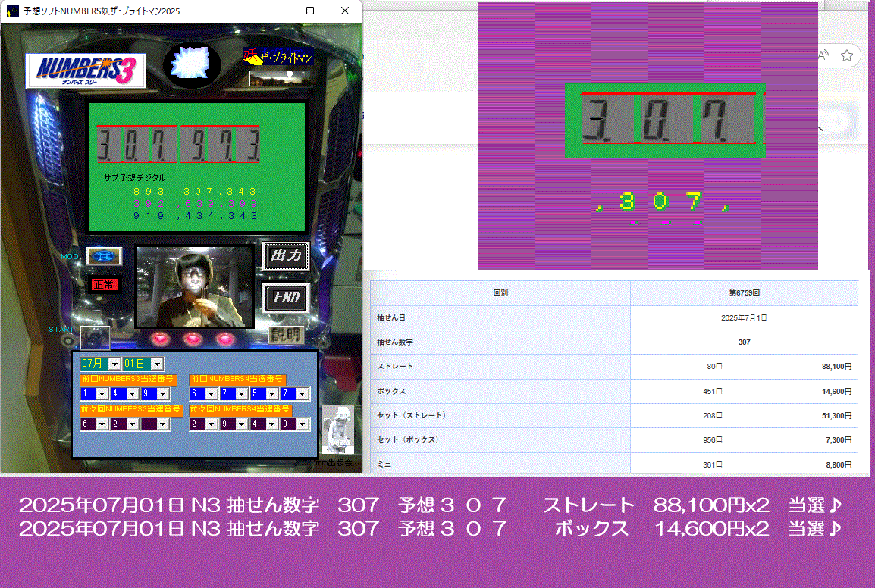Viewport: 875px width, 588px height.
Task: Click the browser favorites star icon
Action: point(846,55)
